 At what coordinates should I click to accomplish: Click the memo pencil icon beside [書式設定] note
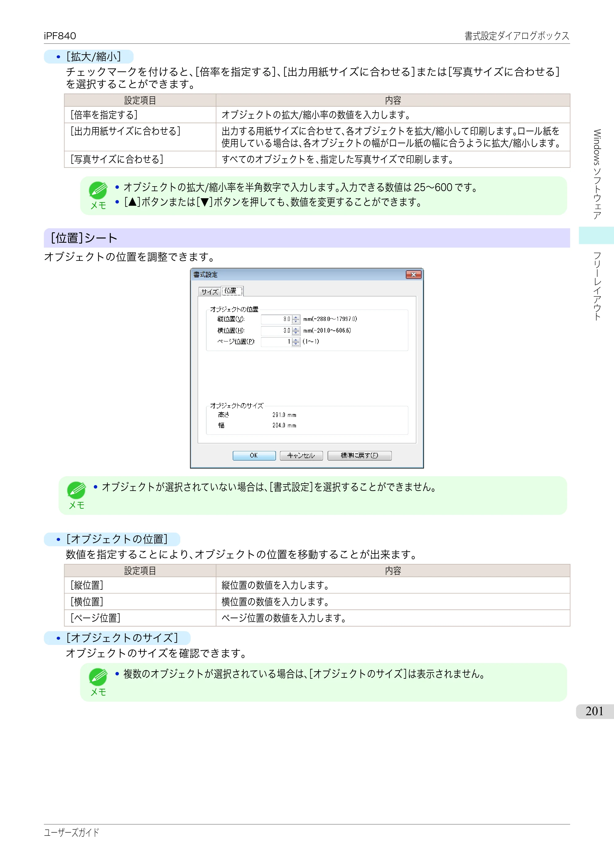click(76, 490)
